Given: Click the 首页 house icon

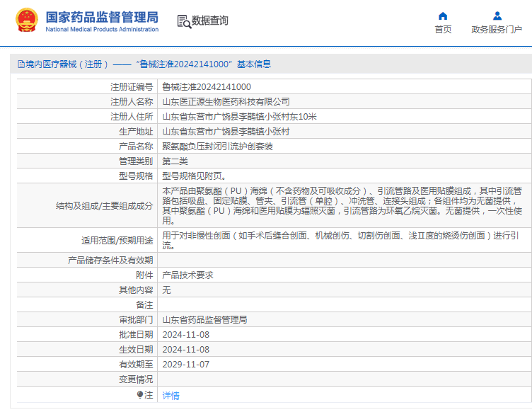Looking at the screenshot, I should (443, 16).
